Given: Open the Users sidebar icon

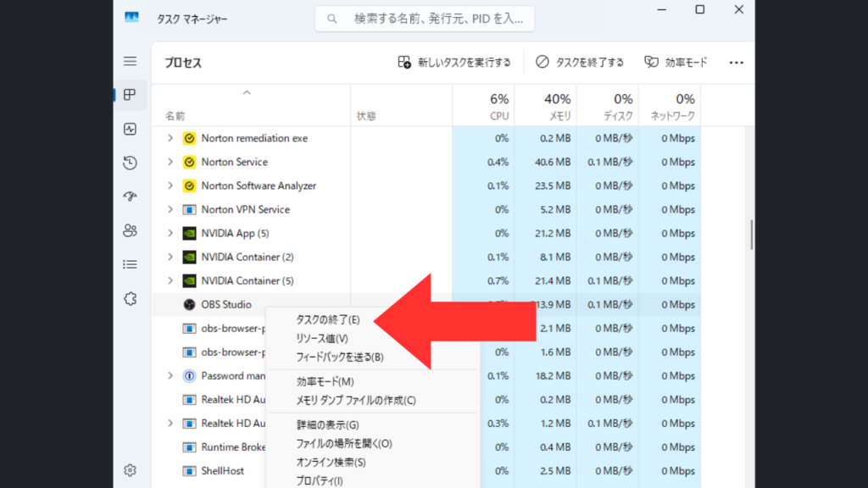Looking at the screenshot, I should (x=130, y=230).
